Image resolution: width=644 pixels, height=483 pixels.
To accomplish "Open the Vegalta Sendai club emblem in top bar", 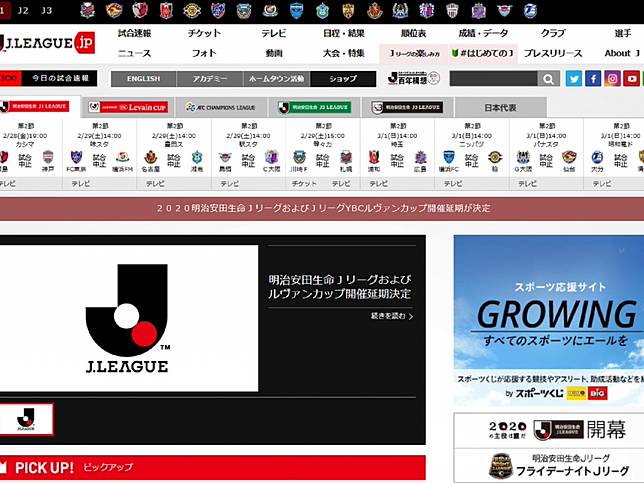I will pyautogui.click(x=114, y=11).
